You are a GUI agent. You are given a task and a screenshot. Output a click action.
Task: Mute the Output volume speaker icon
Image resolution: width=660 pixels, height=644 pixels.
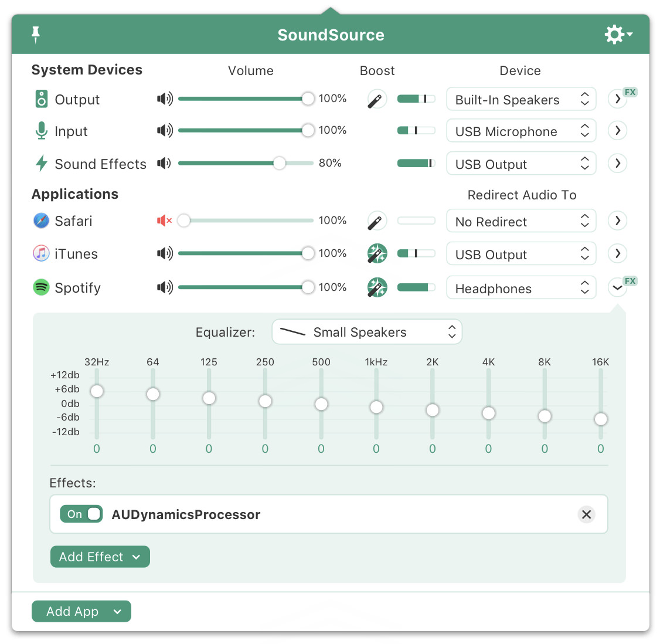click(165, 99)
